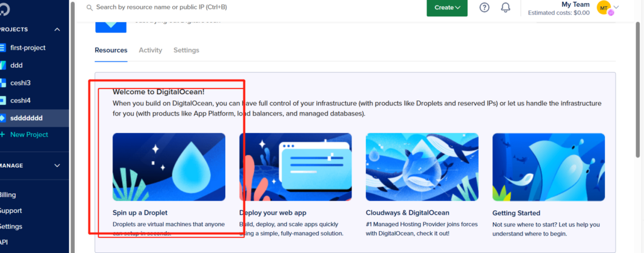Viewport: 644px width, 253px height.
Task: Open the notifications bell
Action: (x=505, y=8)
